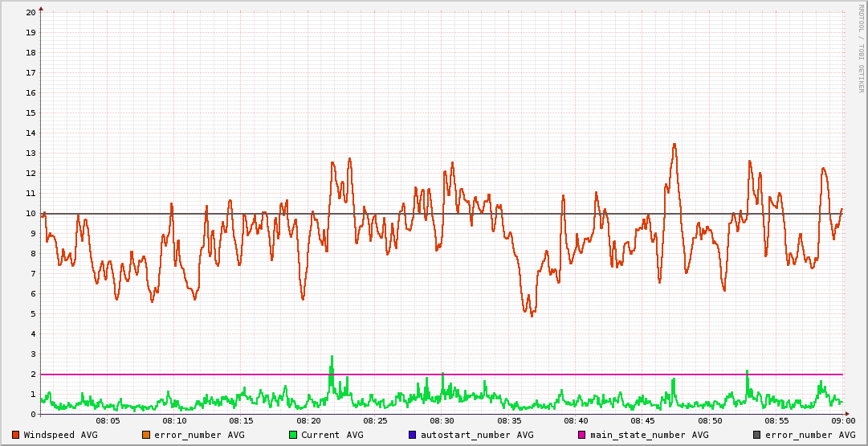Image resolution: width=868 pixels, height=446 pixels.
Task: Select the Windspeed AVG legend label
Action: click(61, 435)
